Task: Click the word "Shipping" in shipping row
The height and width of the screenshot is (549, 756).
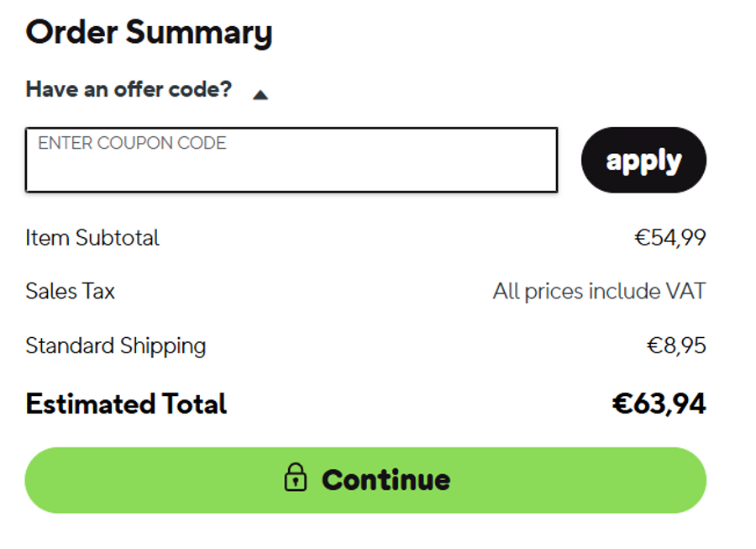Action: coord(163,346)
